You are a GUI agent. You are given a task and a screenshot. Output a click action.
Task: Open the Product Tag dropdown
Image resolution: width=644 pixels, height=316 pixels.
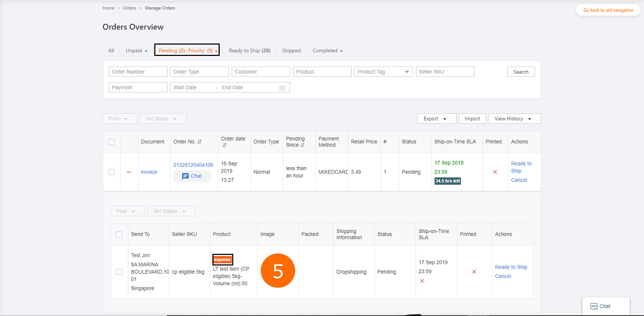(383, 72)
